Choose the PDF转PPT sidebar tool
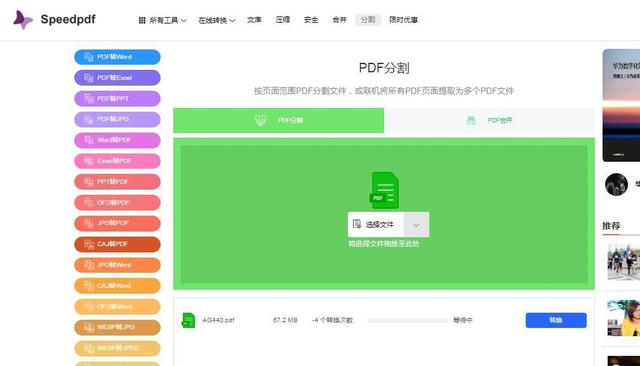Image resolution: width=640 pixels, height=366 pixels. (118, 99)
